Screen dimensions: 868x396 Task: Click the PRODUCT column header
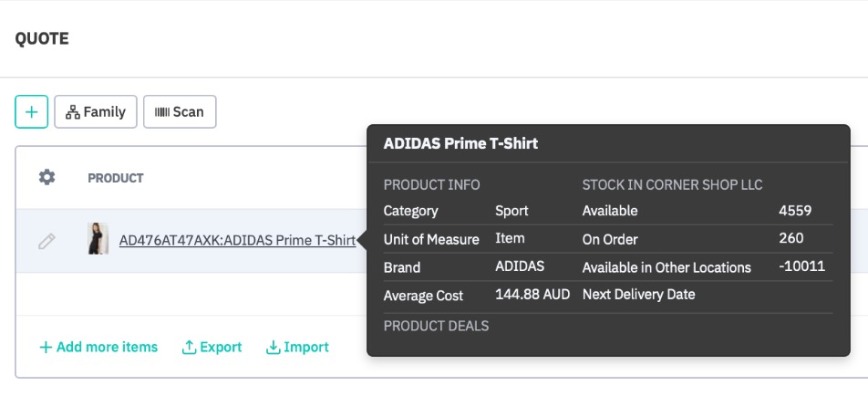pos(116,178)
